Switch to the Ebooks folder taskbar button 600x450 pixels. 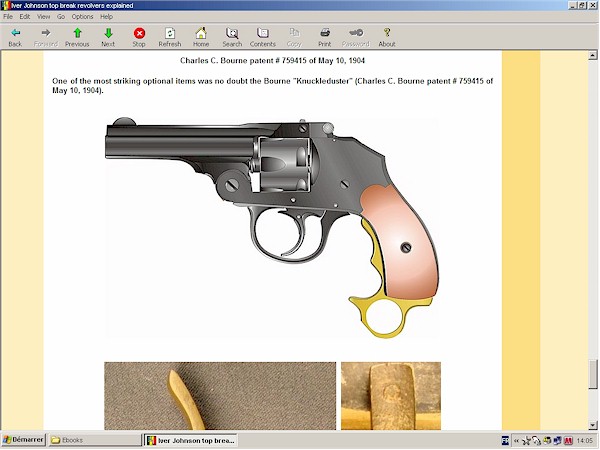click(x=95, y=440)
